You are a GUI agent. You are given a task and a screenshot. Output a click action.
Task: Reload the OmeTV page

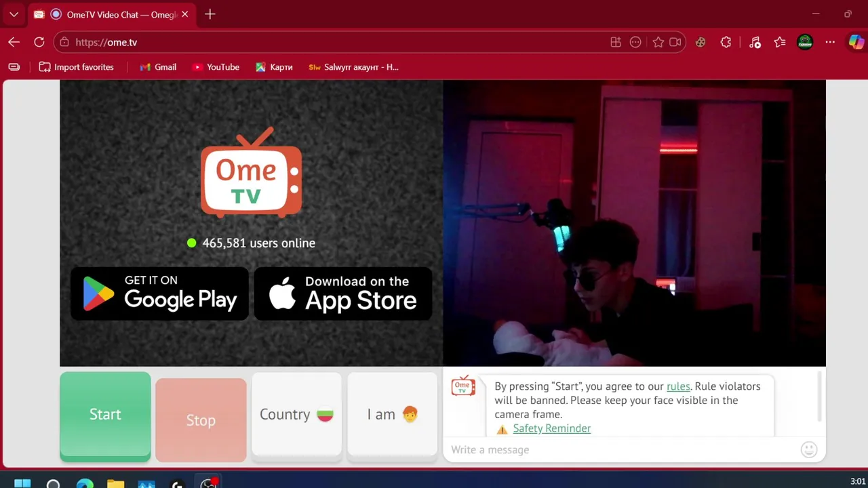(x=39, y=42)
